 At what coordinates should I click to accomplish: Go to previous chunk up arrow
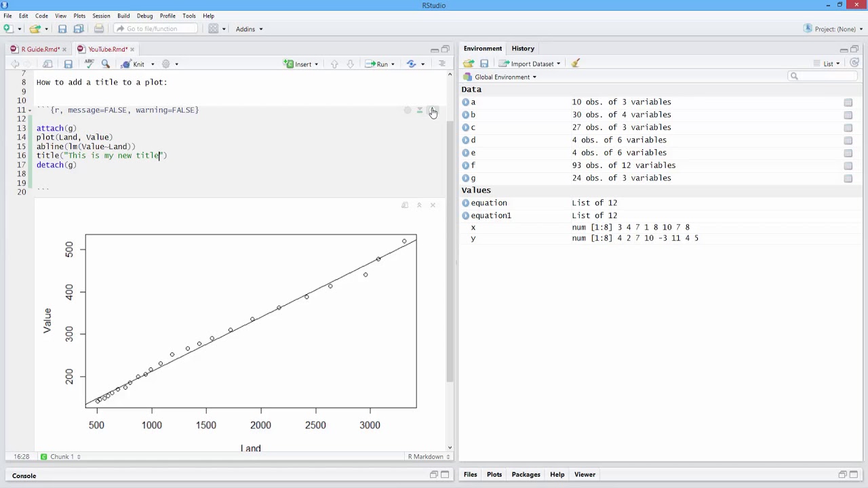[x=334, y=64]
